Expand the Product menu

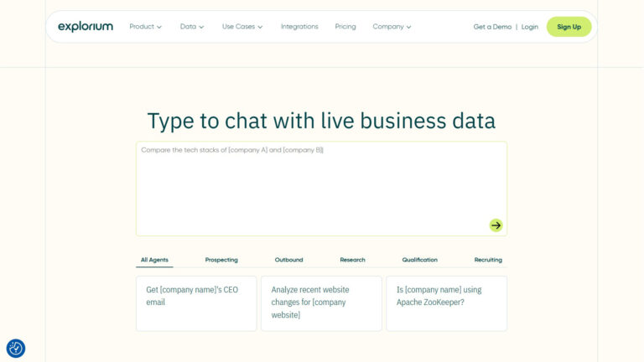[145, 27]
